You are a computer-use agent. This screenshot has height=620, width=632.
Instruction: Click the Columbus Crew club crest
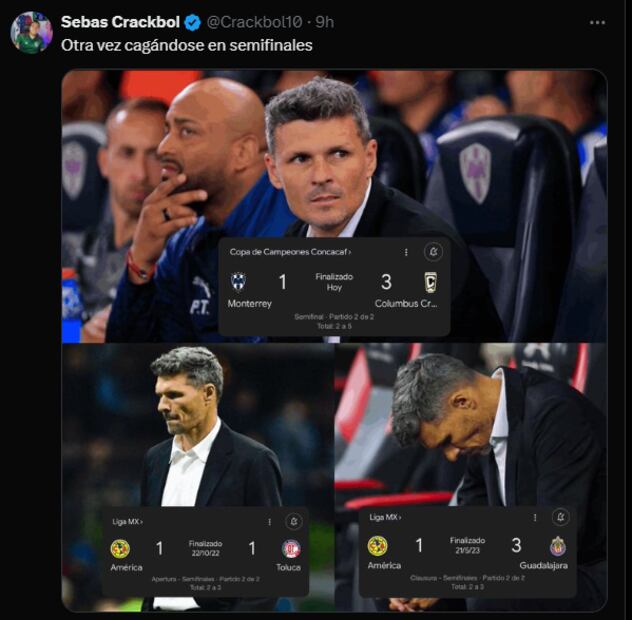coord(430,282)
